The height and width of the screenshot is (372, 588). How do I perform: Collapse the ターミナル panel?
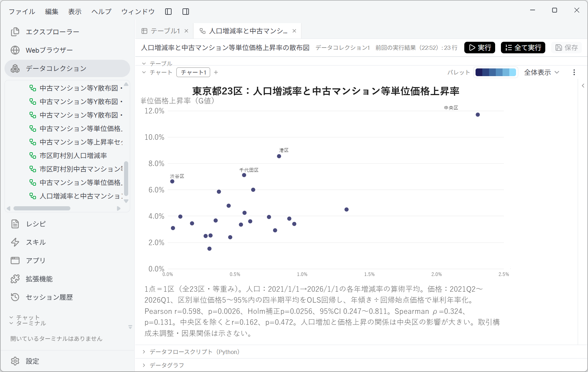(11, 323)
